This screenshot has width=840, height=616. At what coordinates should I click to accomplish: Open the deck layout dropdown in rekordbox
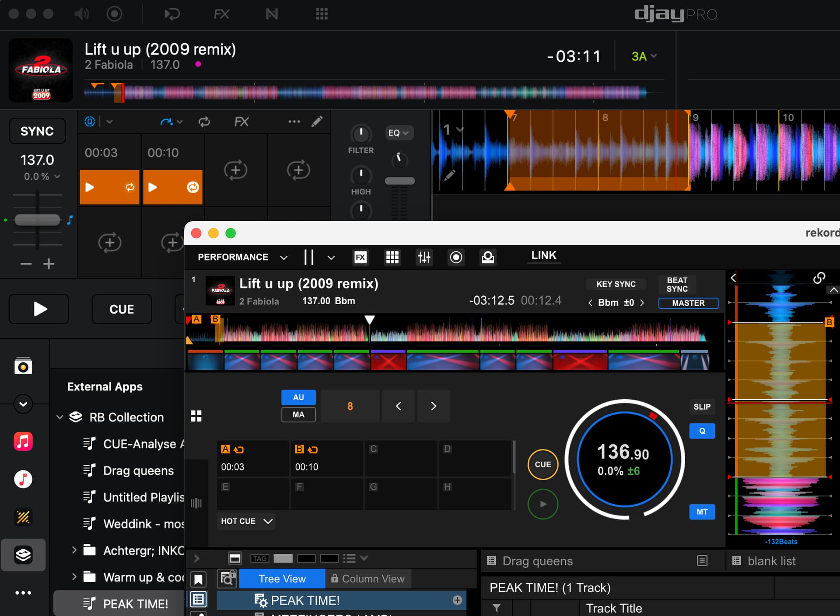331,258
